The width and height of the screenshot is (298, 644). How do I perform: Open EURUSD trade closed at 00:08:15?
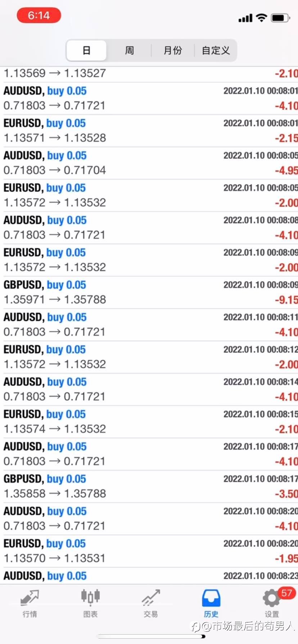point(149,422)
